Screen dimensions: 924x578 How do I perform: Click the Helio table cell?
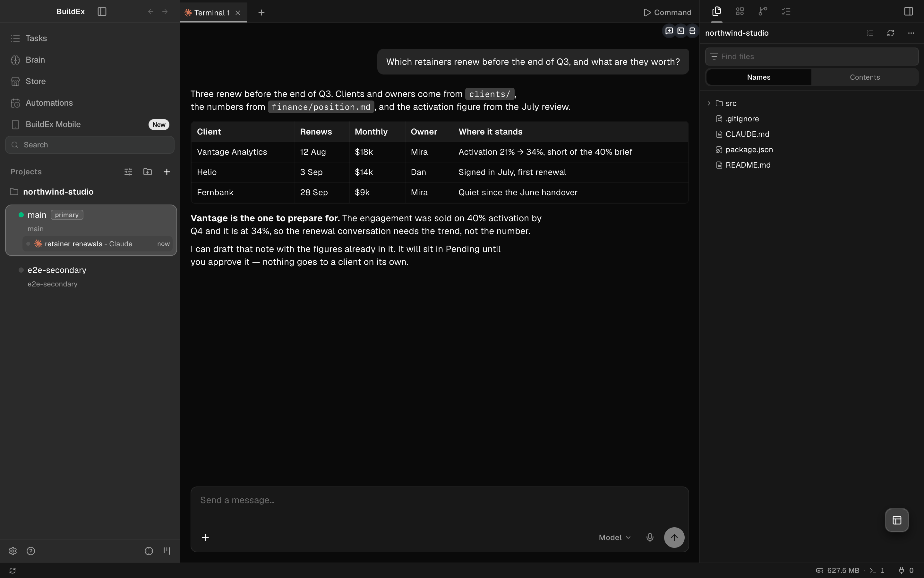tap(243, 172)
